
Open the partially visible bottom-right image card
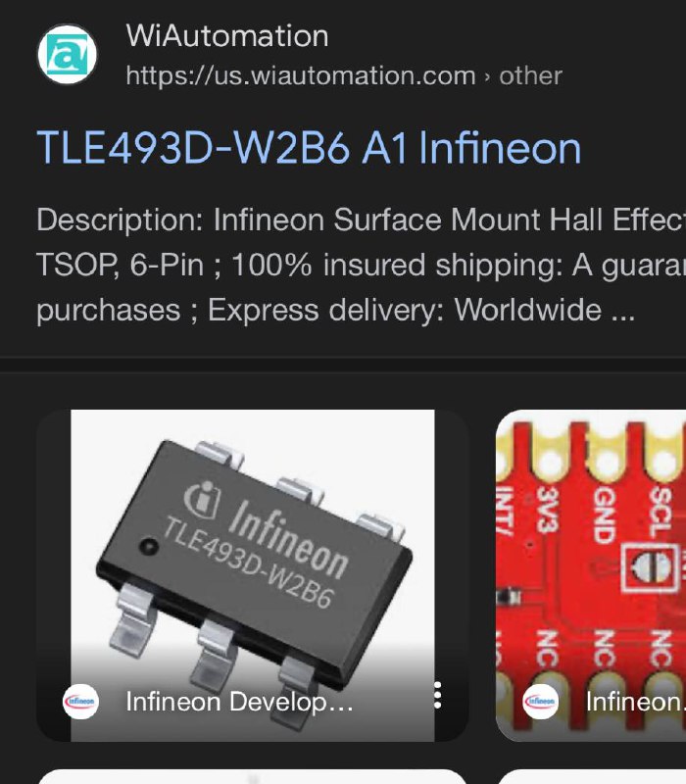point(592,776)
